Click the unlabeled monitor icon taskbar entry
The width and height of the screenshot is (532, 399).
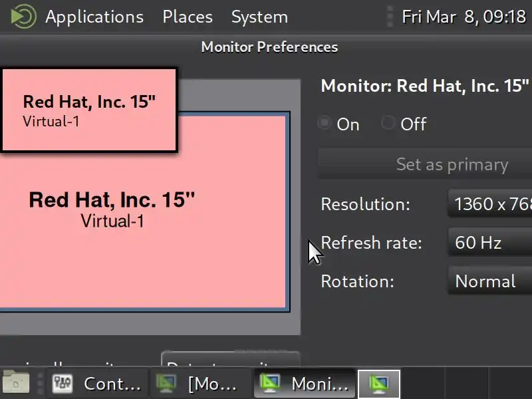[x=379, y=384]
